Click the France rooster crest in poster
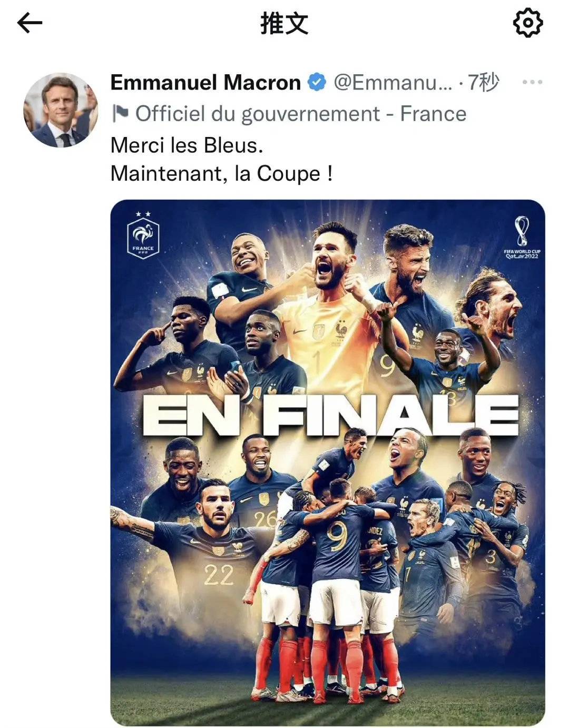 click(x=143, y=237)
